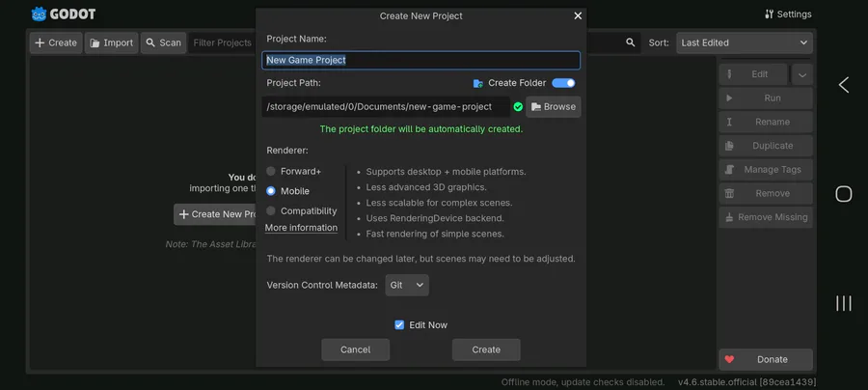Toggle the Edit Now checkbox
This screenshot has height=390, width=868.
coord(420,325)
